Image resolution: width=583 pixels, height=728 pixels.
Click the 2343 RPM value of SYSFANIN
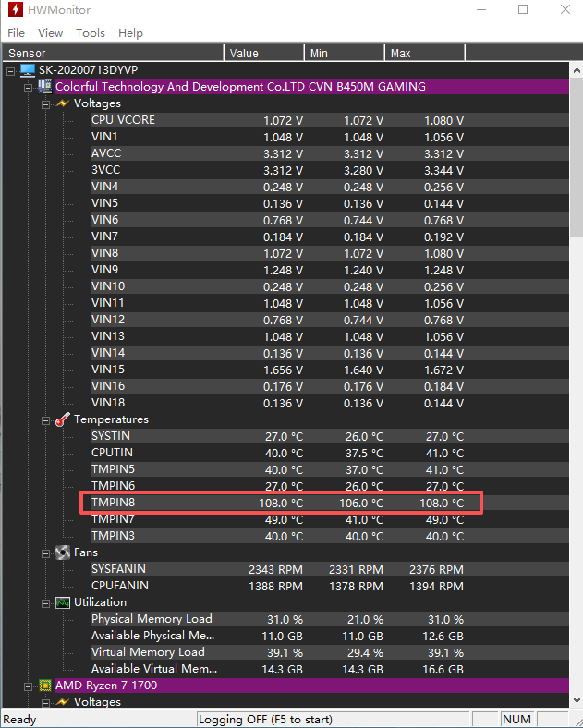(x=275, y=570)
